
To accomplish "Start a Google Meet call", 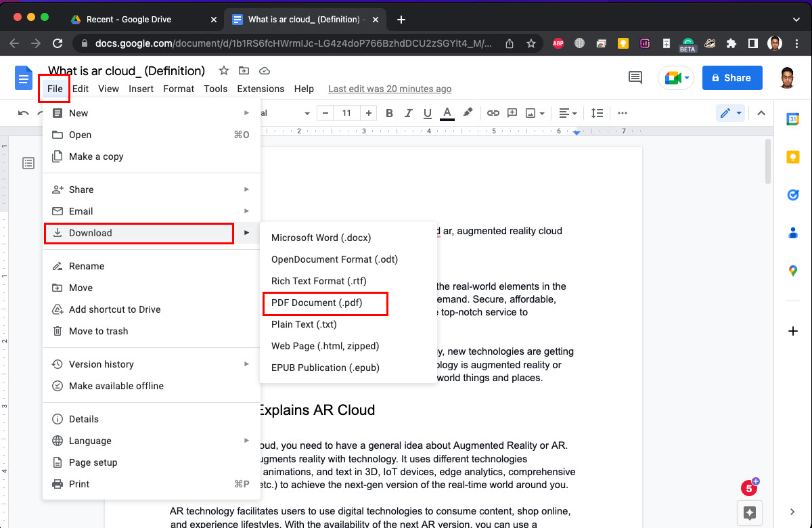I will click(x=677, y=78).
